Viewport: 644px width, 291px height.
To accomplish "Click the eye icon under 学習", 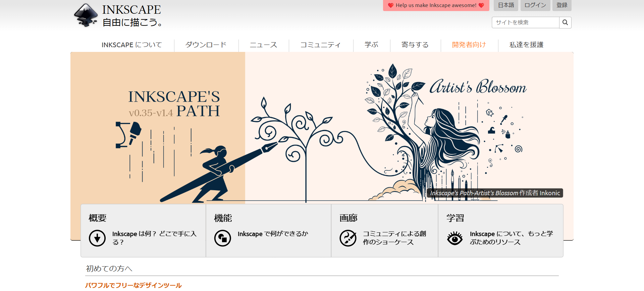I will [x=455, y=238].
